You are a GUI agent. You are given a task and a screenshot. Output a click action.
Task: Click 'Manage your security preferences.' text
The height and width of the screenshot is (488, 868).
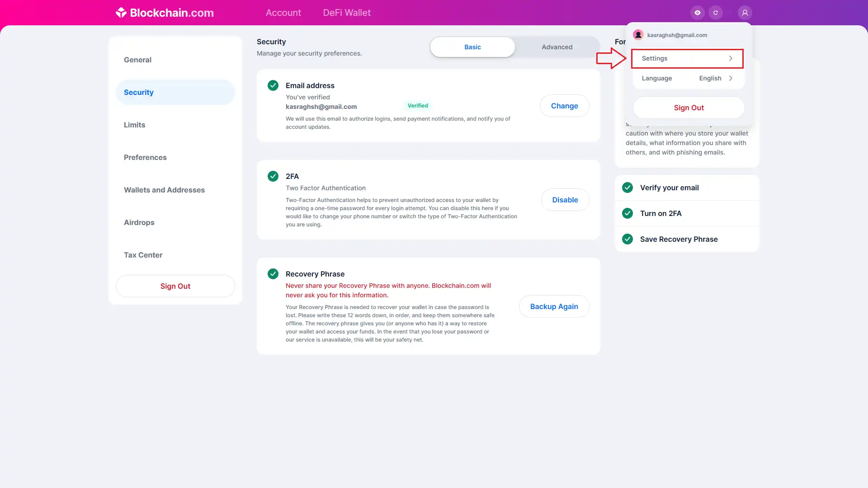[309, 53]
